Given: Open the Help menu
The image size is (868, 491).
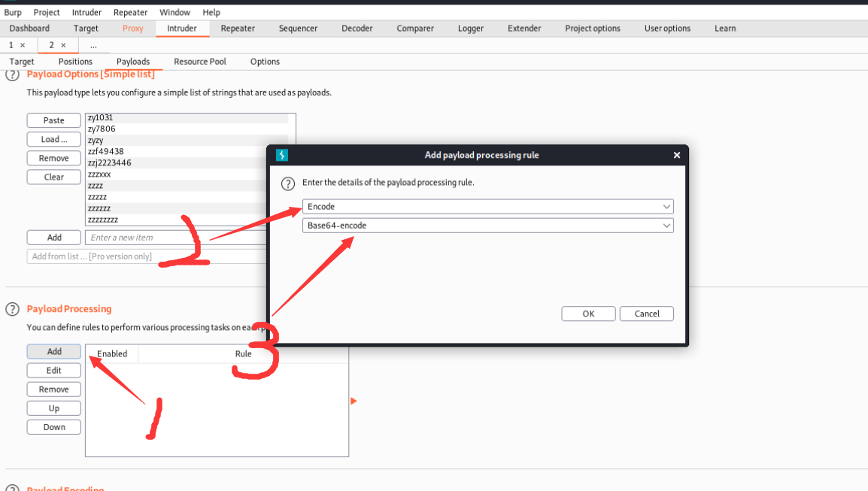Looking at the screenshot, I should point(211,12).
